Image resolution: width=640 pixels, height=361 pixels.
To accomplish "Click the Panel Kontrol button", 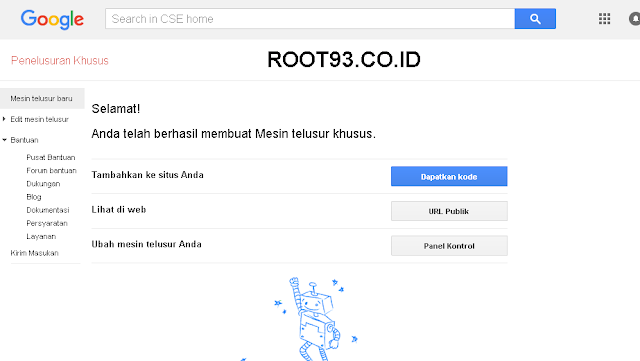I will (x=449, y=246).
